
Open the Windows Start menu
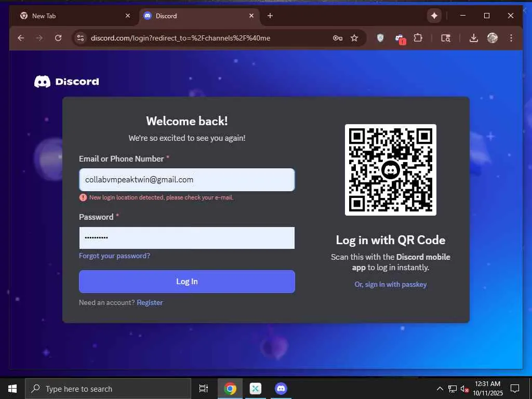coord(12,389)
